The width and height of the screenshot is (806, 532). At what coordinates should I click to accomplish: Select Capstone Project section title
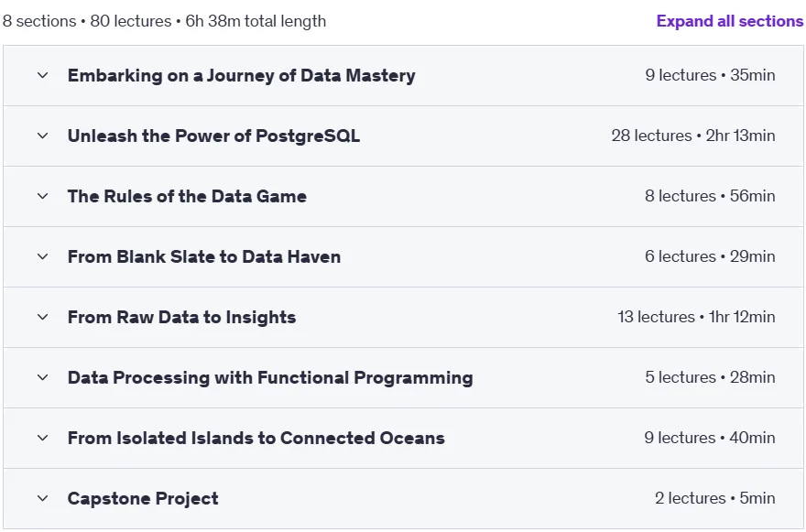pyautogui.click(x=143, y=498)
